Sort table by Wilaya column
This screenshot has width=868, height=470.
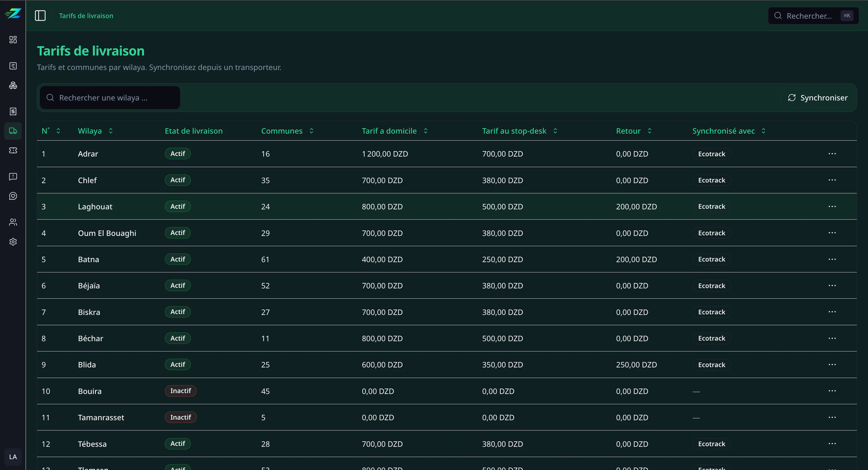pyautogui.click(x=95, y=131)
